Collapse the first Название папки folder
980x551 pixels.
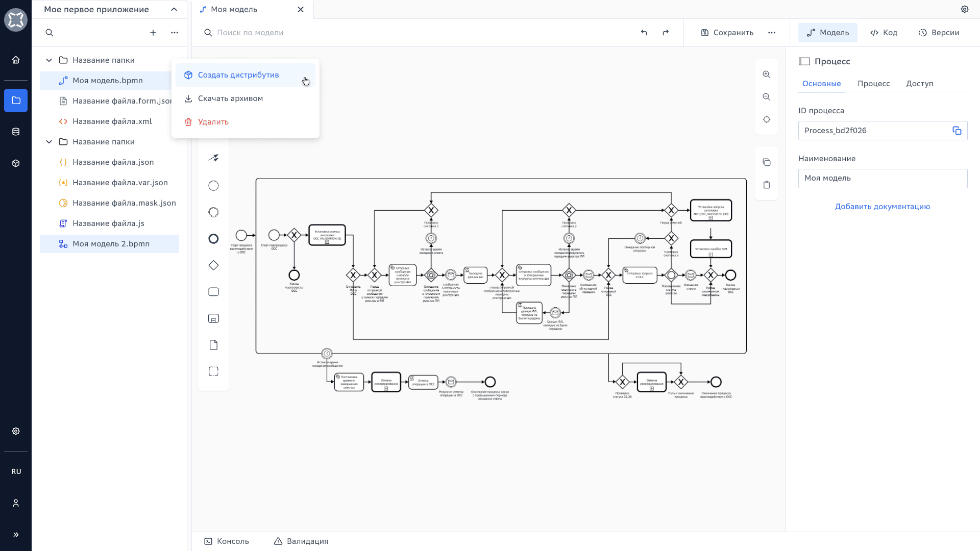pyautogui.click(x=49, y=60)
